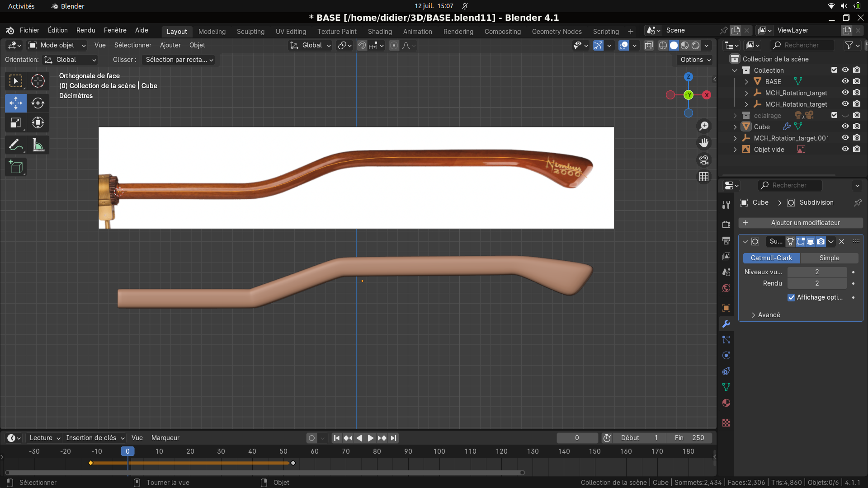Click the Add Cube tool icon

tap(16, 167)
